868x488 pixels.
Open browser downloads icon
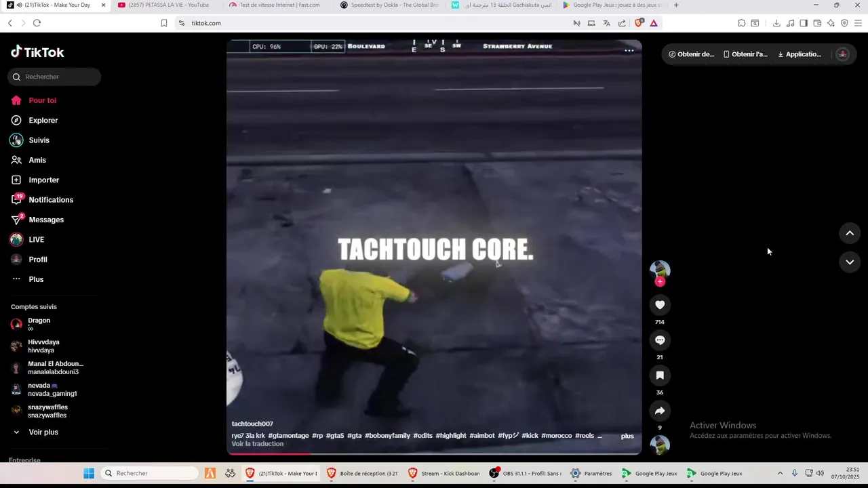[x=776, y=23]
